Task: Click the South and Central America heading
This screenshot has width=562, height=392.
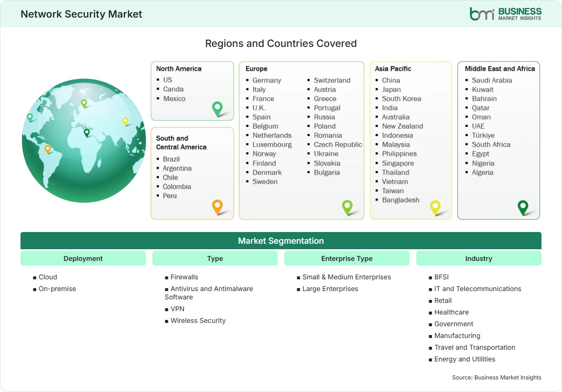Action: pyautogui.click(x=181, y=142)
